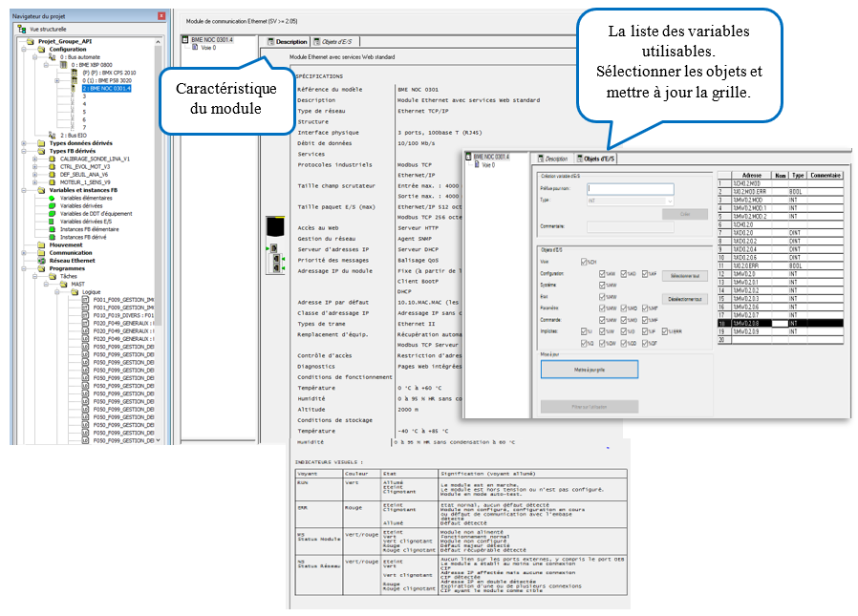Click the Vue structurelle toolbar icon
This screenshot has width=858, height=616.
point(21,30)
